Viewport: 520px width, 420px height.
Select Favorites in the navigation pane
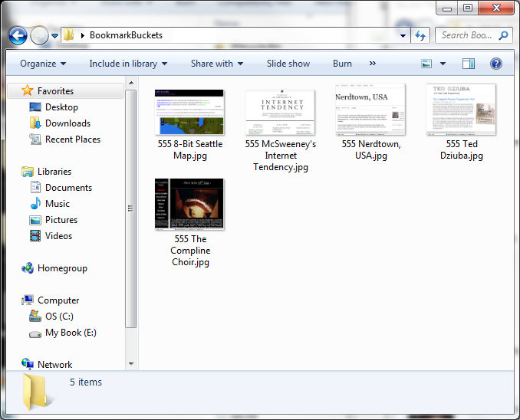click(x=66, y=91)
